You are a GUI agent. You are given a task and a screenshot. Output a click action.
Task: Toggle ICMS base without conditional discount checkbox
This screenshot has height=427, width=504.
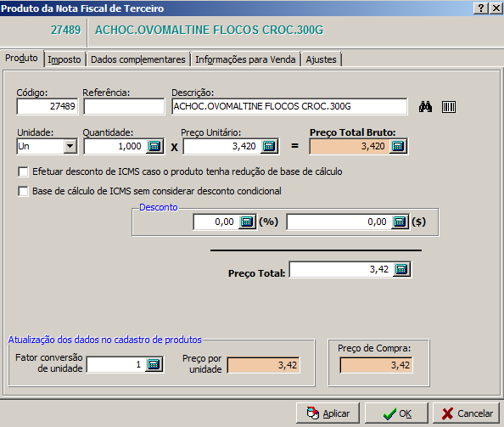[23, 191]
